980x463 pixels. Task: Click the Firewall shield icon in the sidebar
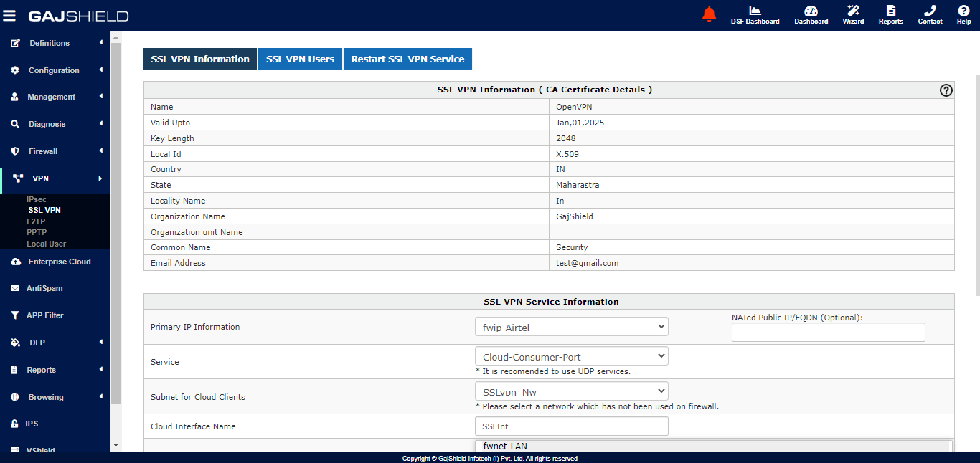15,151
